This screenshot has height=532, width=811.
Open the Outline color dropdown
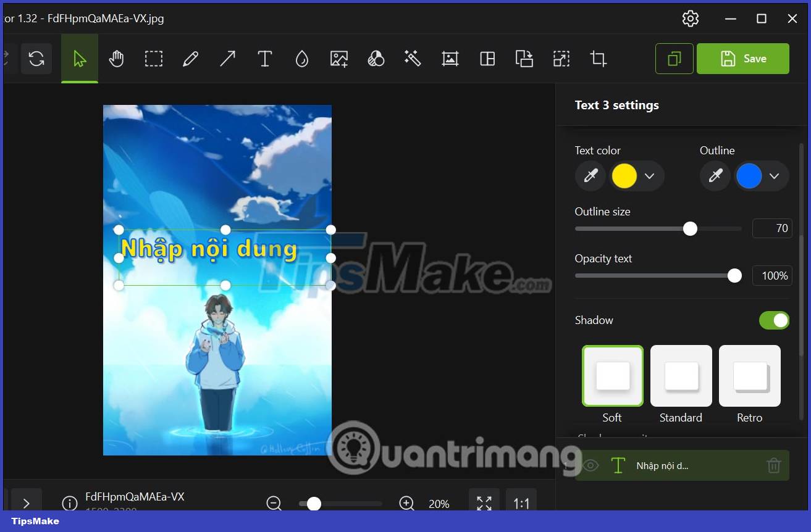[x=775, y=176]
